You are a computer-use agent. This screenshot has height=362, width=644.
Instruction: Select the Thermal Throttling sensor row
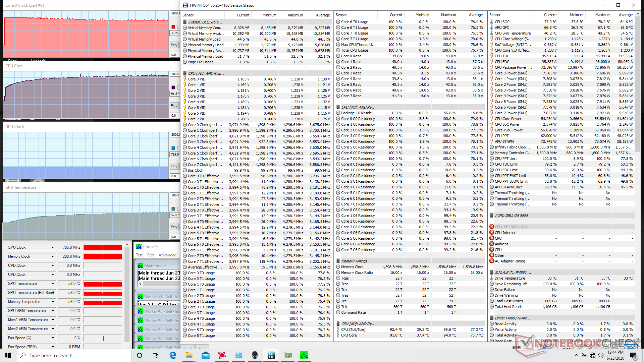(x=512, y=193)
